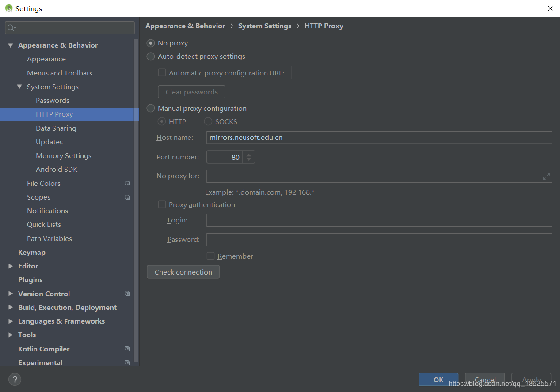
Task: Open the Keymap settings page
Action: point(32,253)
